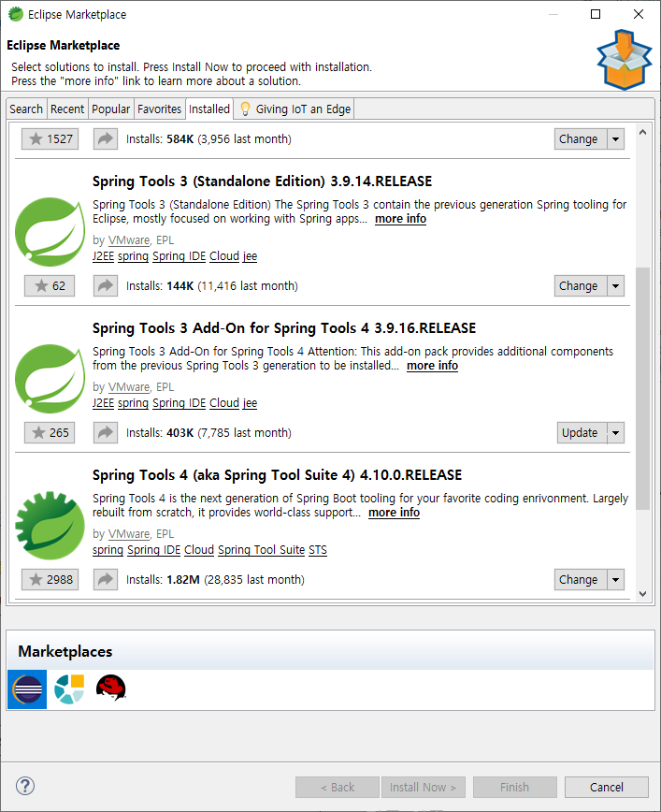Click the STS tag link
Viewport: 661px width, 812px height.
pos(318,550)
